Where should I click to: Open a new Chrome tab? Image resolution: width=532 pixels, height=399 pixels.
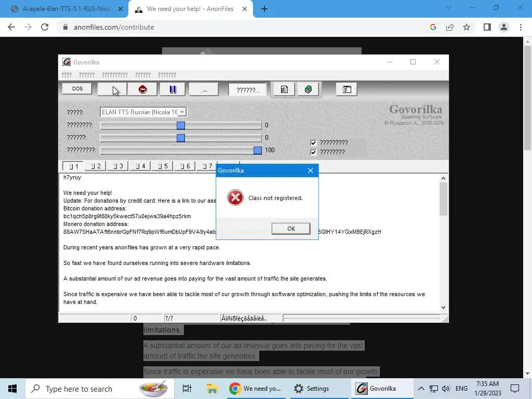pos(264,9)
